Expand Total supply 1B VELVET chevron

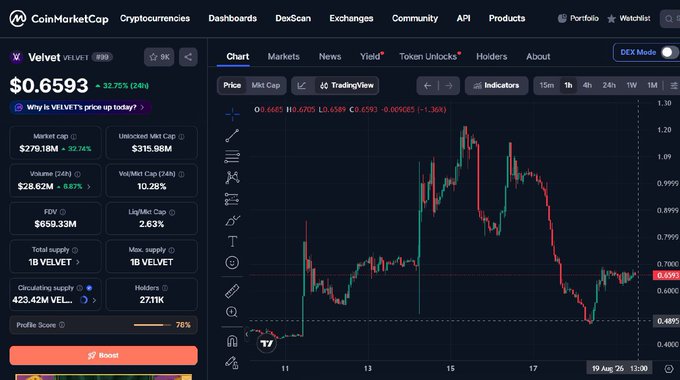pyautogui.click(x=78, y=262)
